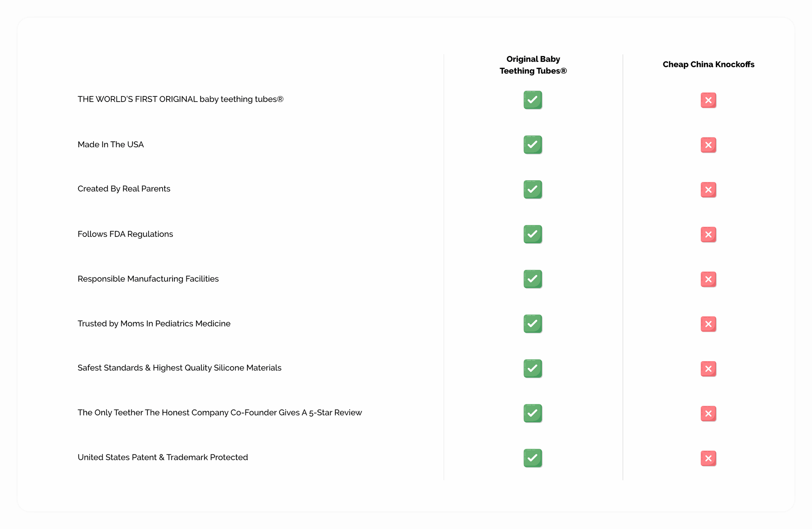The image size is (812, 529).
Task: Click green checkmark for Safest Standards row
Action: pyautogui.click(x=532, y=369)
